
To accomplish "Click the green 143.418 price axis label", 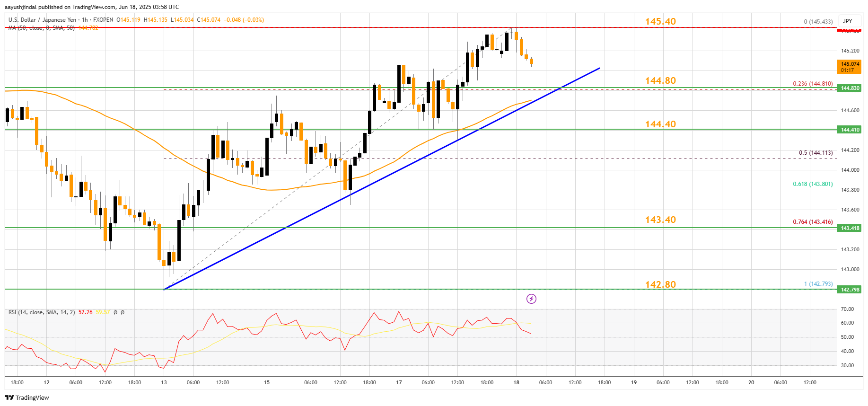I will click(850, 228).
